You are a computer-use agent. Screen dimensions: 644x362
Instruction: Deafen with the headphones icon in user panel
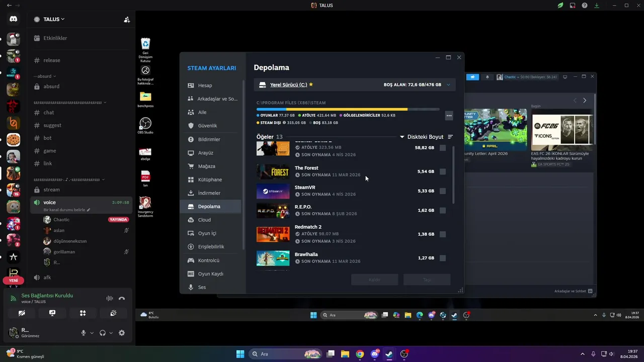(x=103, y=333)
